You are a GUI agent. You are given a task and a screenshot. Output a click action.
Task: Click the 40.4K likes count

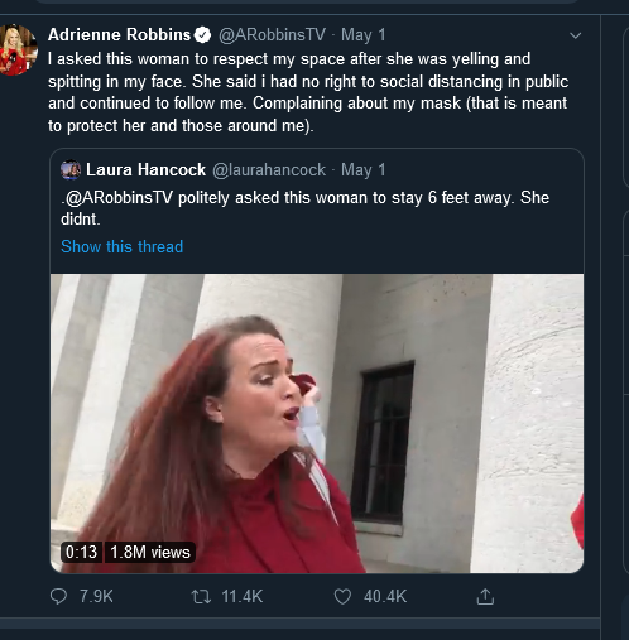pyautogui.click(x=385, y=596)
